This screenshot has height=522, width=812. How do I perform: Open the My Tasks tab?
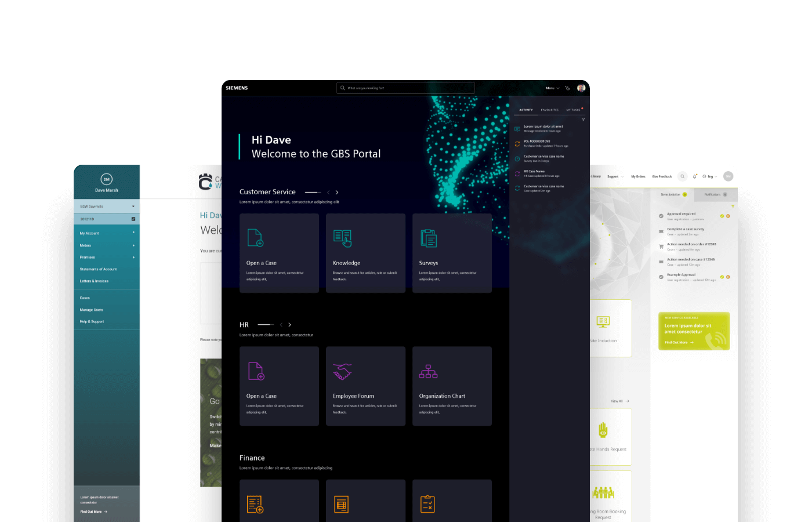(573, 110)
